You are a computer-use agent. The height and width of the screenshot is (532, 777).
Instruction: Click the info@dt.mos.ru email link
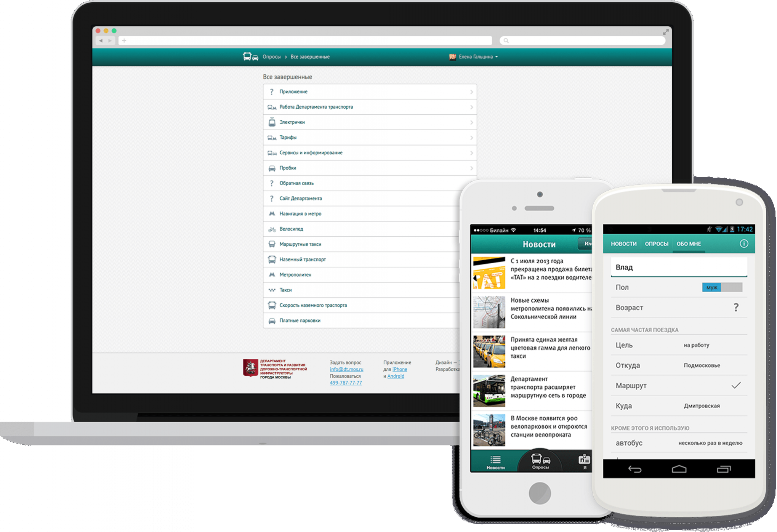point(345,369)
